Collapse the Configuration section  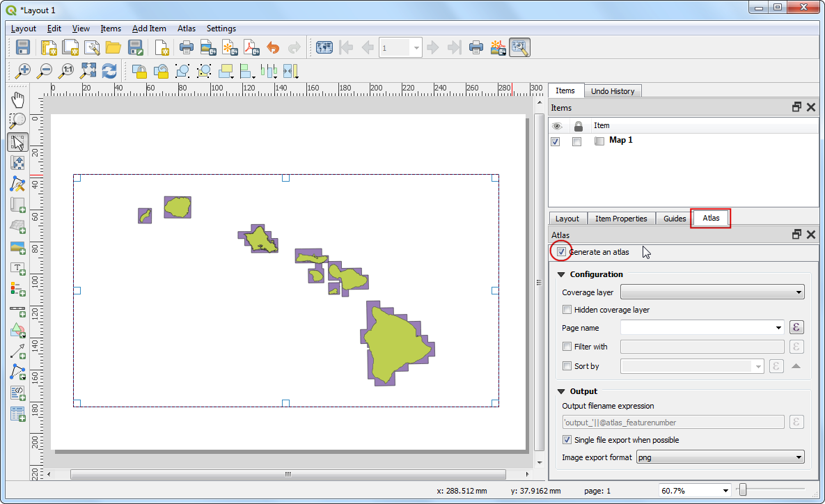[x=561, y=274]
